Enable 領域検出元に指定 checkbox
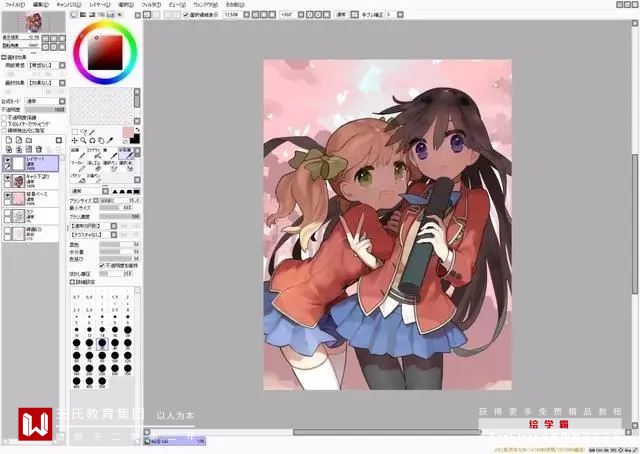640x454 pixels. click(x=4, y=130)
